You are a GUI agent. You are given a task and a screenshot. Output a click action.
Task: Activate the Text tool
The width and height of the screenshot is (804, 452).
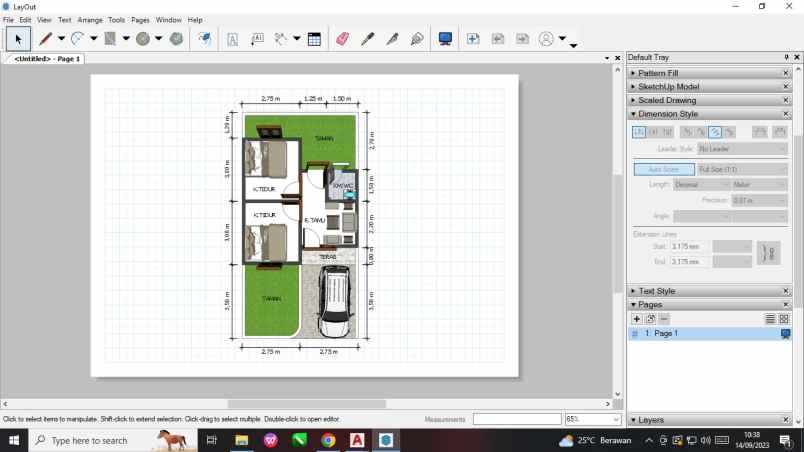point(232,39)
